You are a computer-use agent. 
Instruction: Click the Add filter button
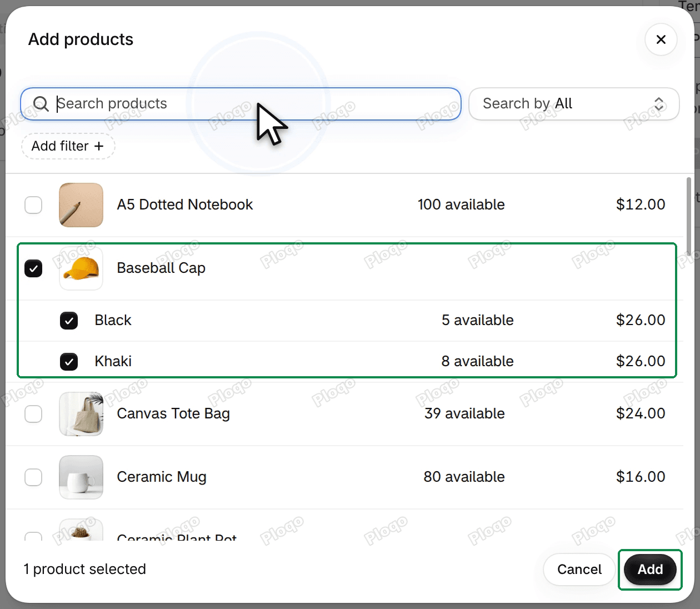click(x=68, y=146)
